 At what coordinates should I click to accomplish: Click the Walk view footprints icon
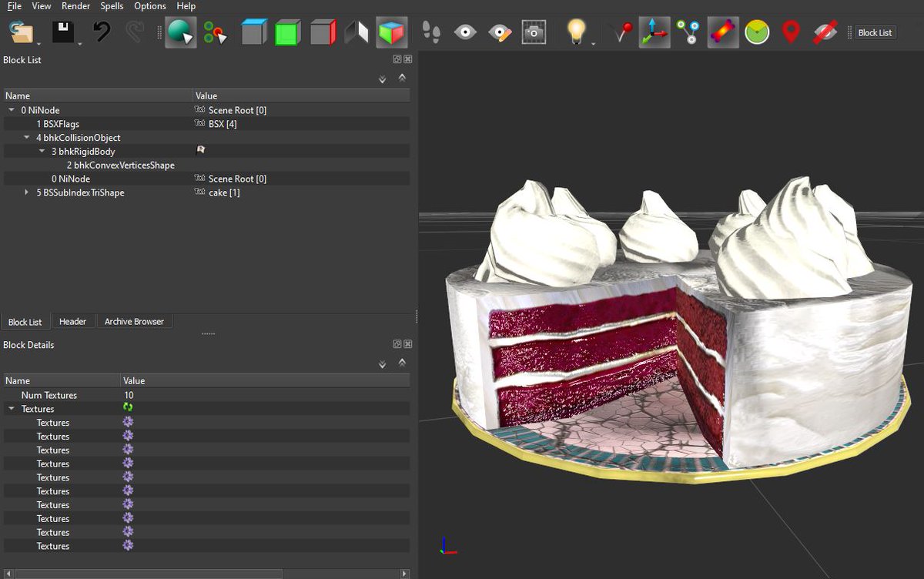pyautogui.click(x=431, y=32)
